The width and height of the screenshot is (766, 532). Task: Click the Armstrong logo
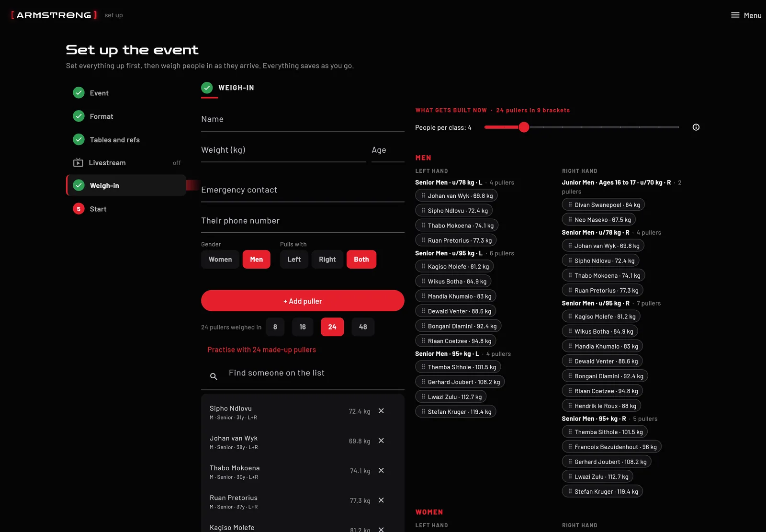point(54,15)
